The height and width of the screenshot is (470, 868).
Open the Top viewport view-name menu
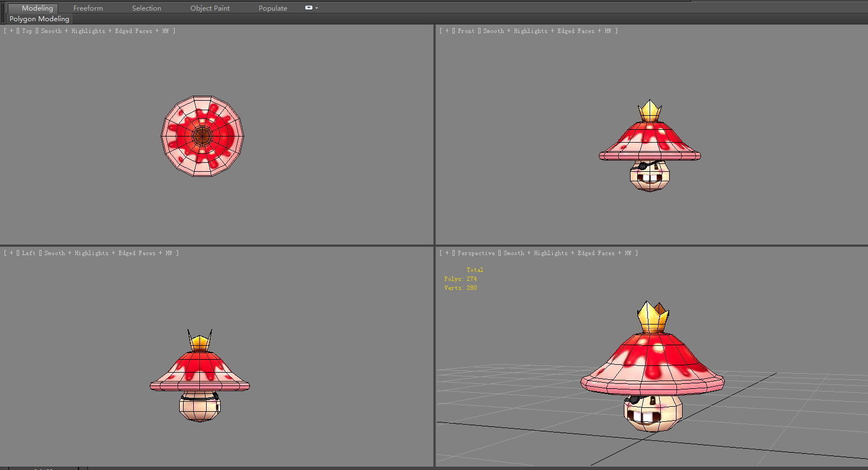pyautogui.click(x=27, y=31)
